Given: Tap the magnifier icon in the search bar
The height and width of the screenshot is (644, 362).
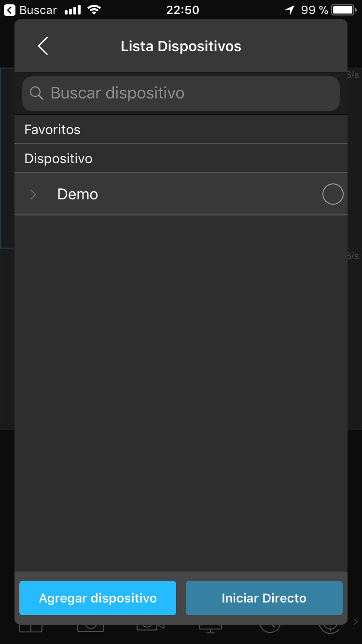Looking at the screenshot, I should [x=36, y=93].
